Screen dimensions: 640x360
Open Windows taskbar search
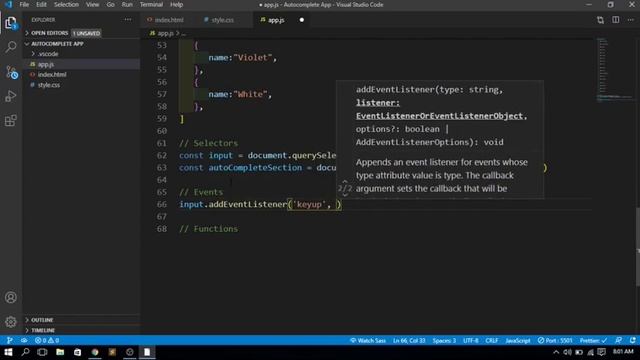tap(25, 352)
